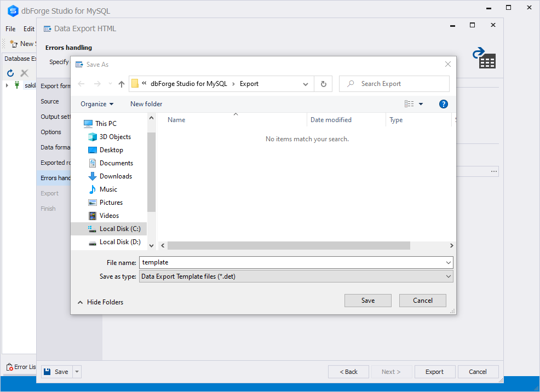The height and width of the screenshot is (392, 540).
Task: Open the Videos folder
Action: (x=104, y=216)
